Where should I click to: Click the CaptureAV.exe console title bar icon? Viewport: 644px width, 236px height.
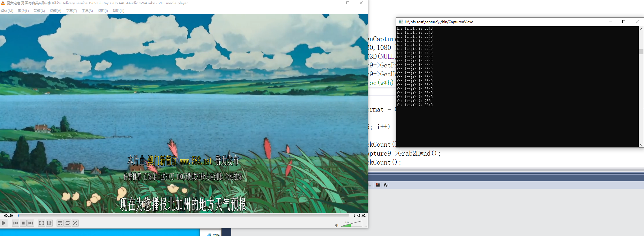401,22
